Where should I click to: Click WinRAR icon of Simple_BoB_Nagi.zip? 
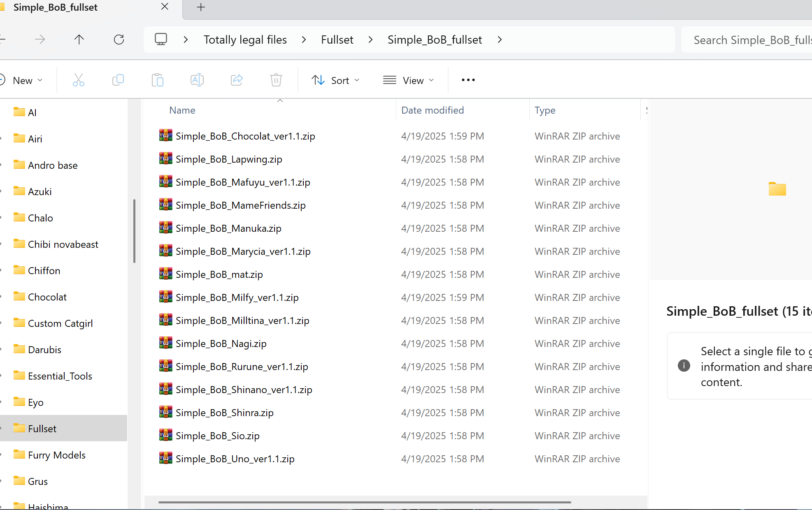(166, 342)
